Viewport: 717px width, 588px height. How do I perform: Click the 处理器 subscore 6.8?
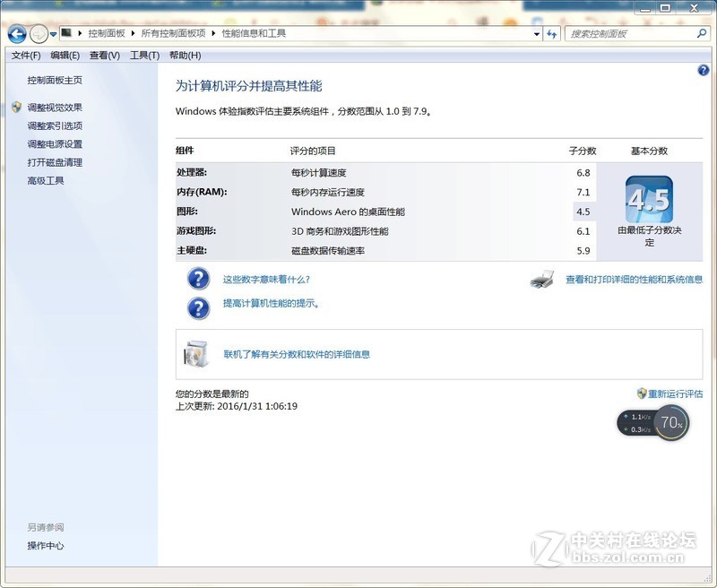click(x=583, y=173)
